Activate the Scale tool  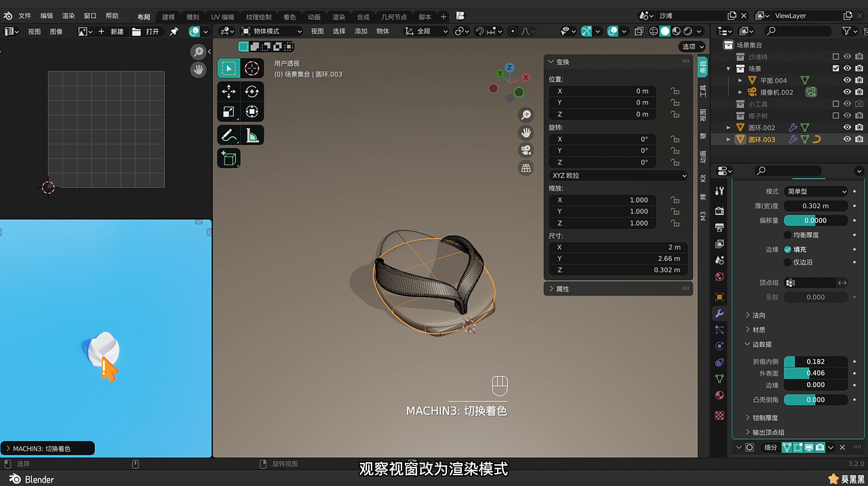pyautogui.click(x=229, y=112)
